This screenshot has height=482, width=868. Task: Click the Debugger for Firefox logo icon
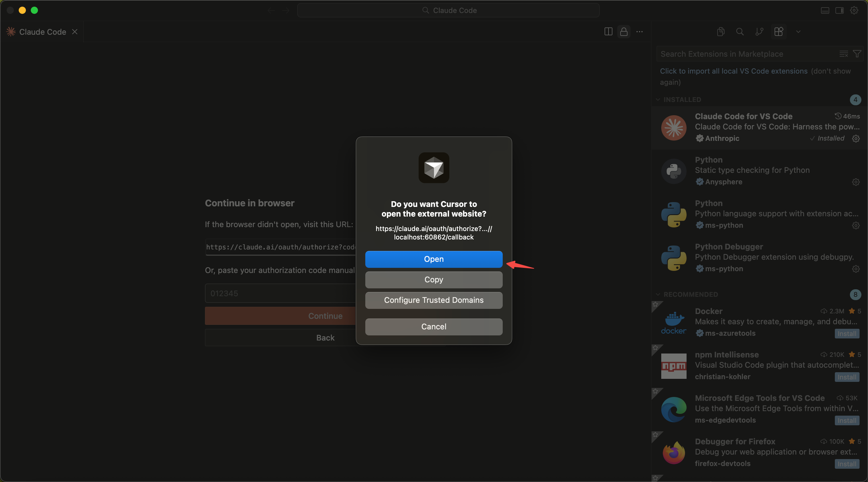click(674, 453)
